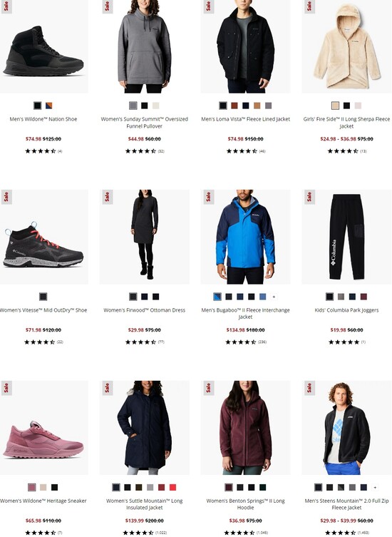Open Men's Wildone Nation Shoe product link
Screen dimensions: 392x537
(43, 119)
